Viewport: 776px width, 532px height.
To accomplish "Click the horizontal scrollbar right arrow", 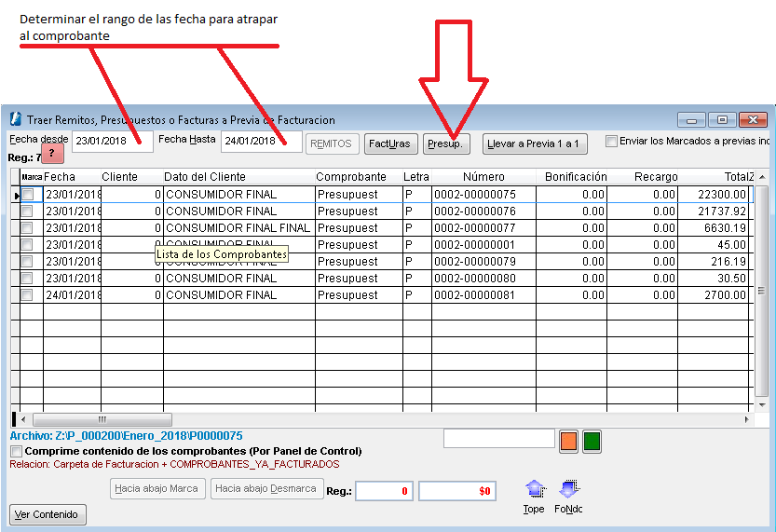I will point(747,419).
